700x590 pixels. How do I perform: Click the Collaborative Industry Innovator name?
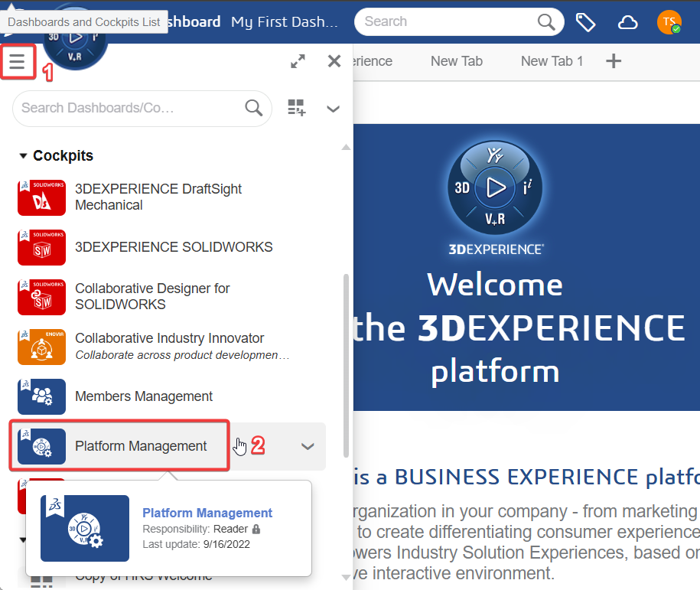[x=170, y=338]
